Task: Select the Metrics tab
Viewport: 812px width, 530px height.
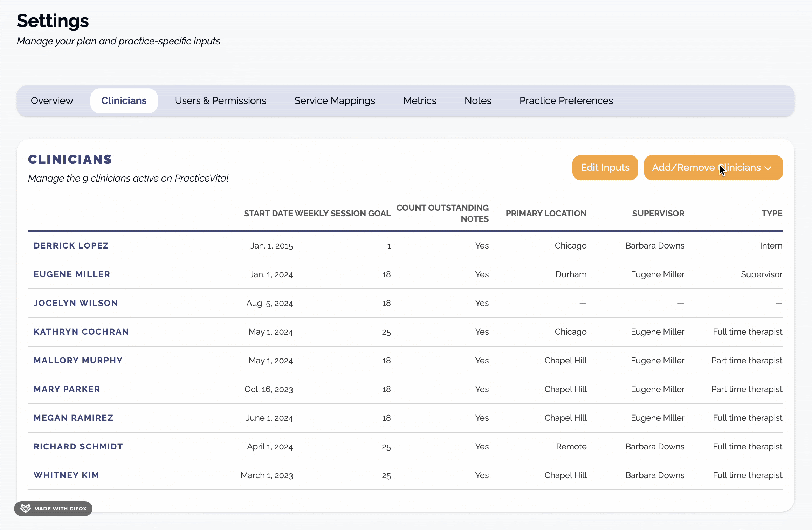Action: pos(420,101)
